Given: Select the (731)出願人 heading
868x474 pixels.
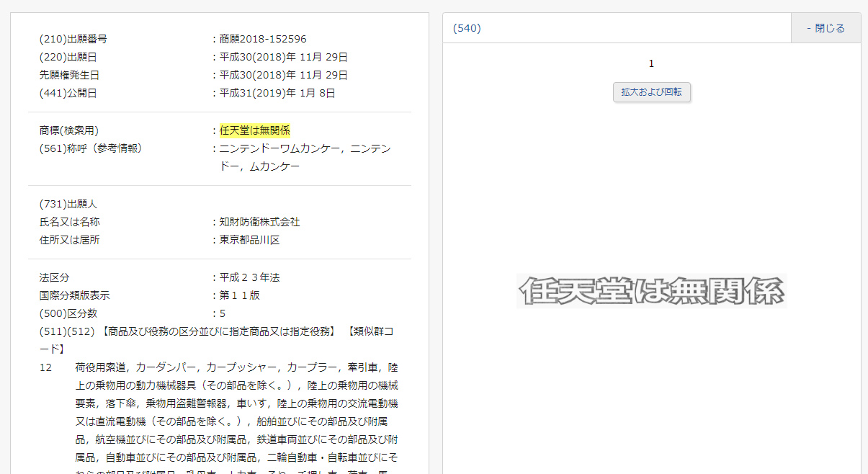Looking at the screenshot, I should coord(68,204).
